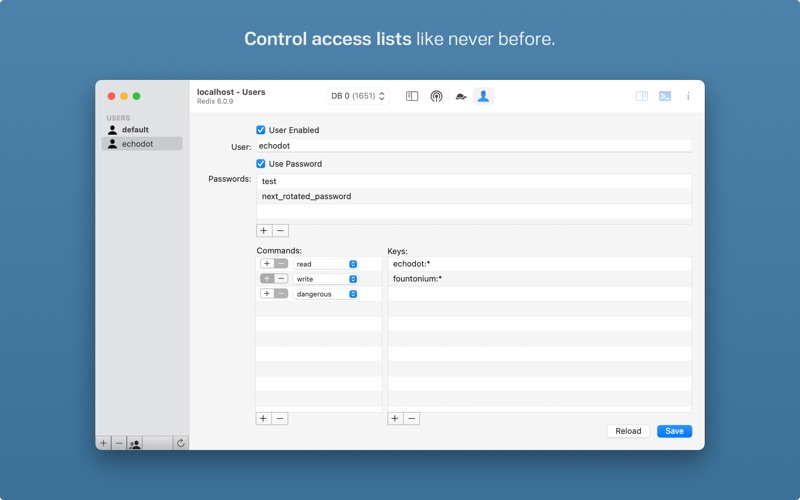Screen dimensions: 800x500
Task: Uncheck the User Enabled checkbox
Action: point(261,130)
